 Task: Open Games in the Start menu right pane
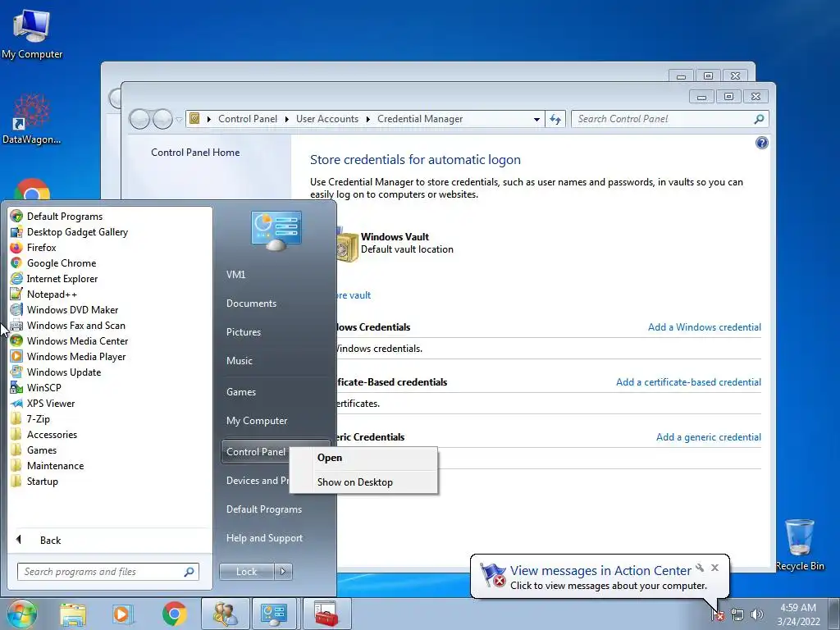[x=241, y=392]
